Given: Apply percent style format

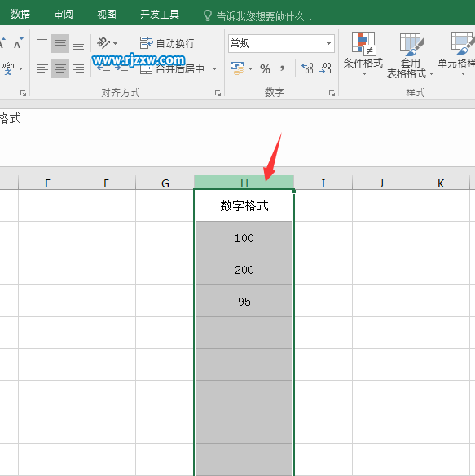Looking at the screenshot, I should [265, 69].
